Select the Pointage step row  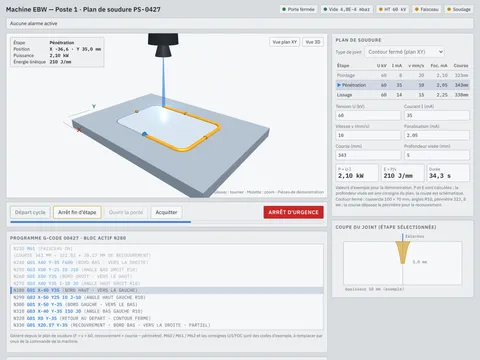[x=403, y=75]
